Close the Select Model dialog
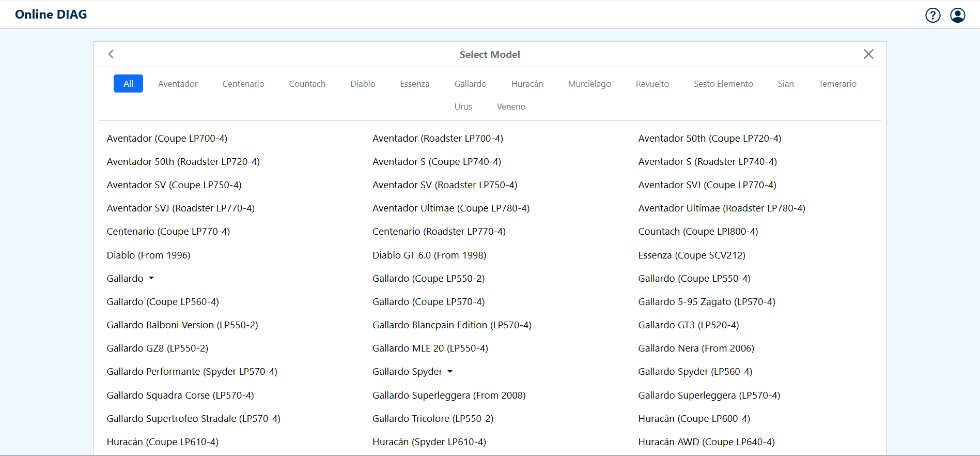The height and width of the screenshot is (456, 980). click(868, 54)
